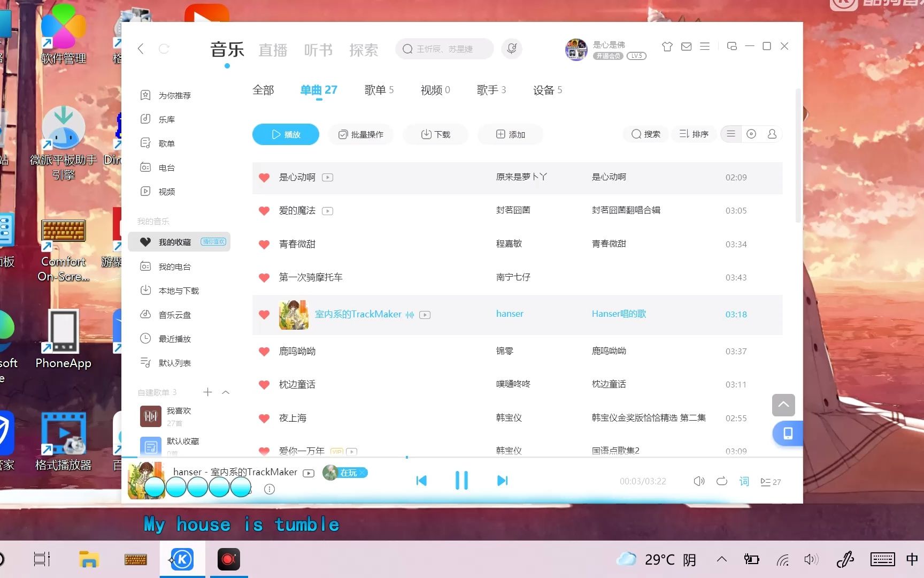Refresh the page with the reload icon
924x578 pixels.
(x=164, y=49)
